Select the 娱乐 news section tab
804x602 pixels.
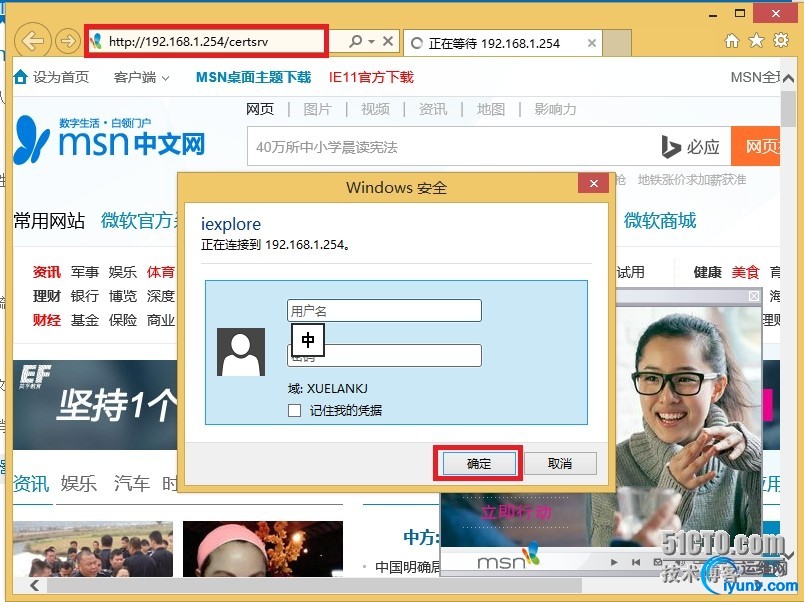coord(78,483)
